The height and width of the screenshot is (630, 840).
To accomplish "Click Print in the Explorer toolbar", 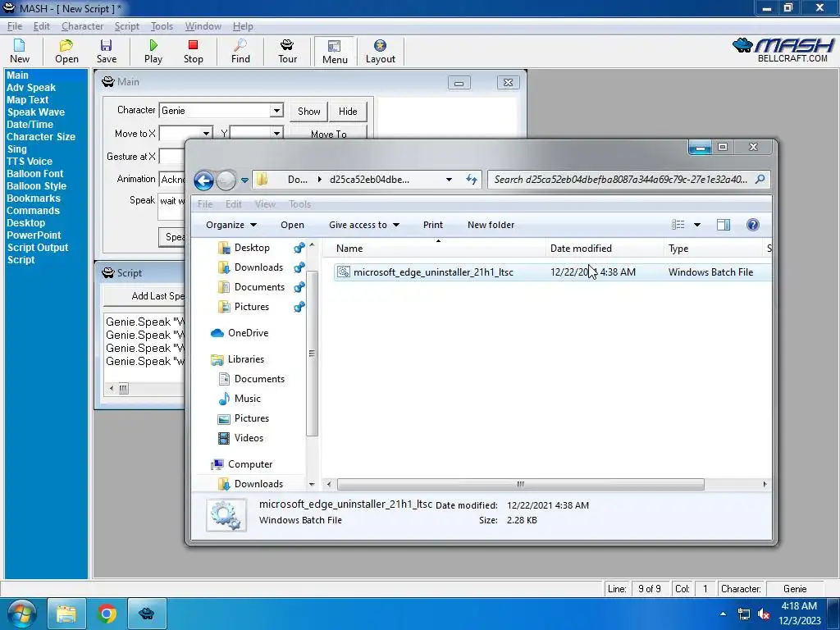I will point(433,225).
